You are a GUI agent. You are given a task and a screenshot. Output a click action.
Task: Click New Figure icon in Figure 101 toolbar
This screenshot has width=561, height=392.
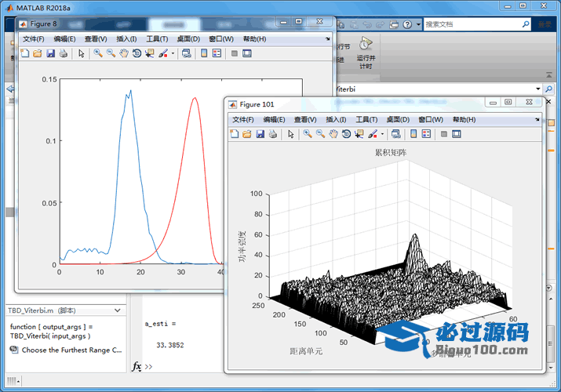pos(235,134)
